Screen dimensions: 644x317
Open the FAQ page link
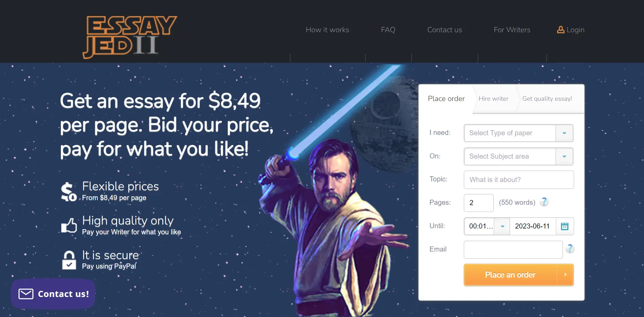[x=388, y=30]
